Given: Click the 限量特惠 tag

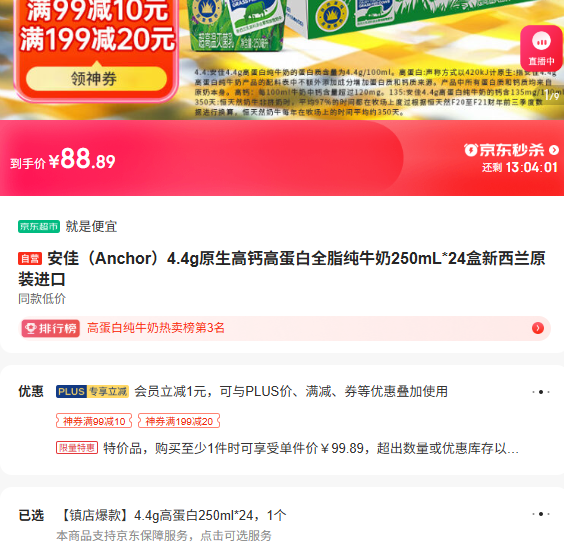Looking at the screenshot, I should pyautogui.click(x=77, y=448).
